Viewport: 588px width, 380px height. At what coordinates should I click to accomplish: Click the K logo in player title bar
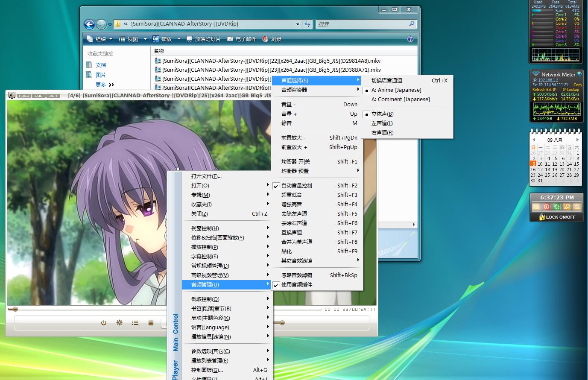coord(12,95)
